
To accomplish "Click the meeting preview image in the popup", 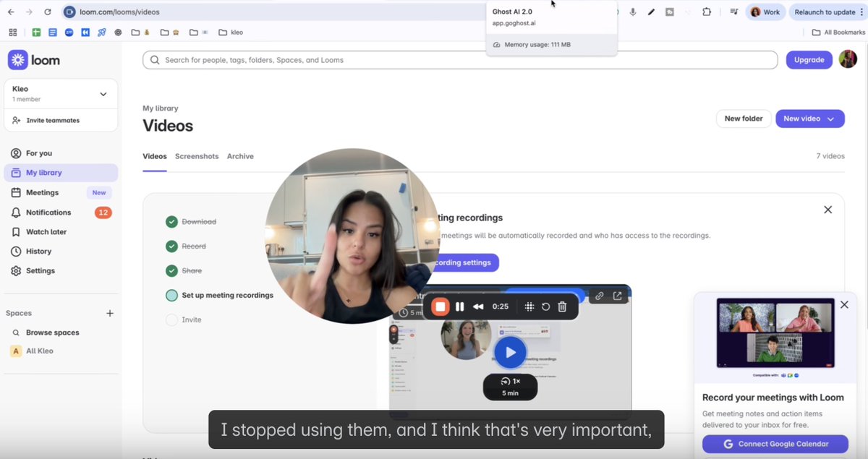I will click(774, 334).
